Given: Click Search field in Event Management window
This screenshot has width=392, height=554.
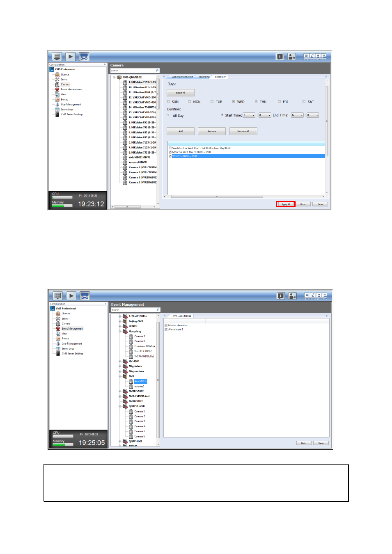Looking at the screenshot, I should 133,310.
